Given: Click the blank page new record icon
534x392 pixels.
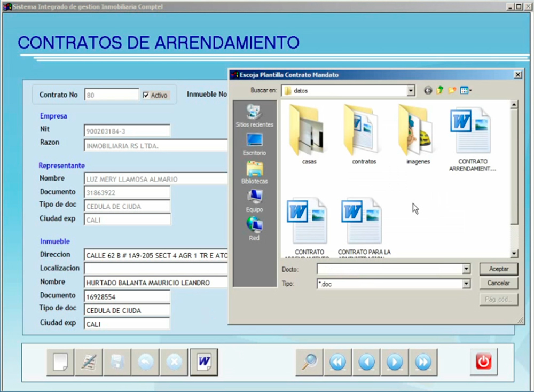Looking at the screenshot, I should pos(60,363).
